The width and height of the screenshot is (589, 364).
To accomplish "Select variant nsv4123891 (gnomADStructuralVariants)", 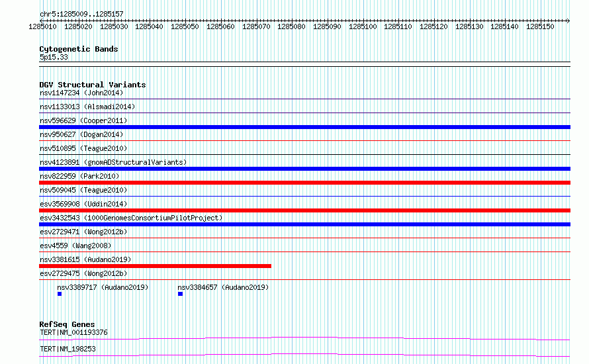I will pyautogui.click(x=113, y=162).
